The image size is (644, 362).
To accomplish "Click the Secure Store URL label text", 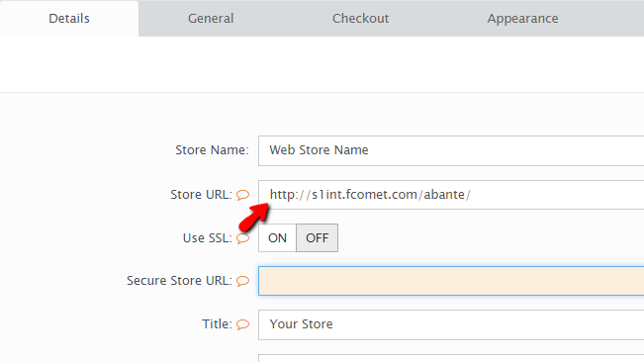I will point(179,281).
